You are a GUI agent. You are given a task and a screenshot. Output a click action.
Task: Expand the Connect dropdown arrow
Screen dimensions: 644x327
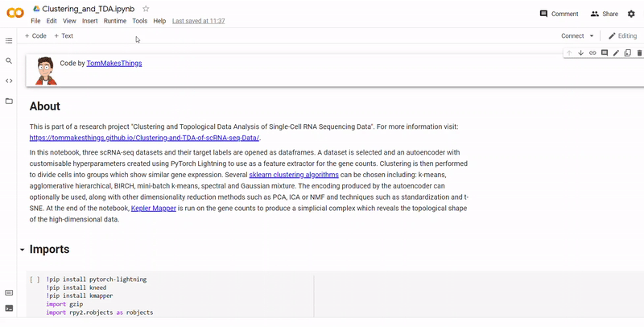592,35
